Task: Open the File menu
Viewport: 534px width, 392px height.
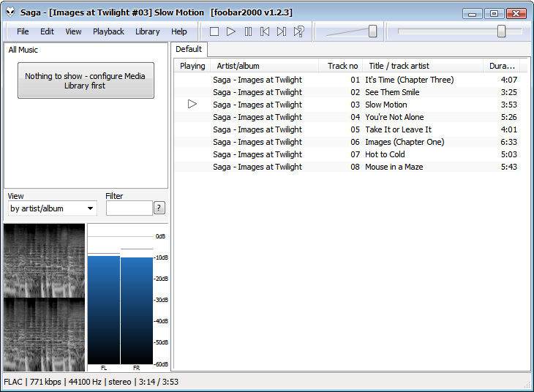Action: point(23,31)
